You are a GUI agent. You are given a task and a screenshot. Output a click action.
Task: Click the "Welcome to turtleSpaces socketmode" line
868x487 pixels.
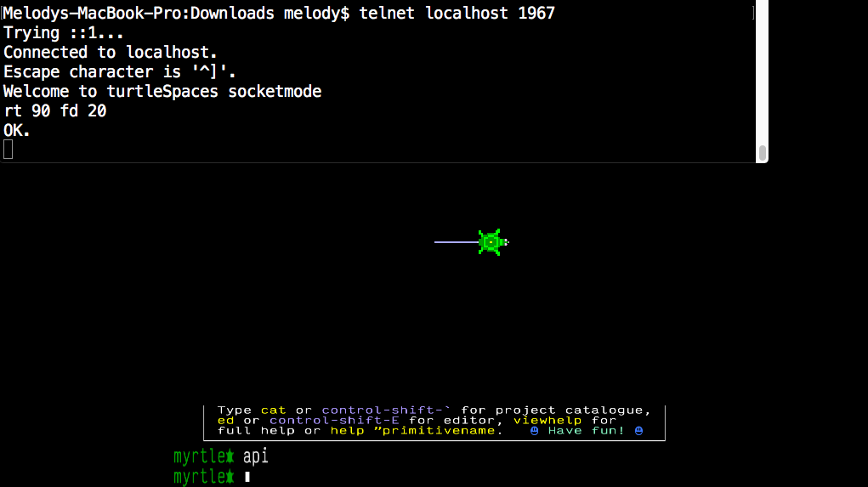[162, 91]
